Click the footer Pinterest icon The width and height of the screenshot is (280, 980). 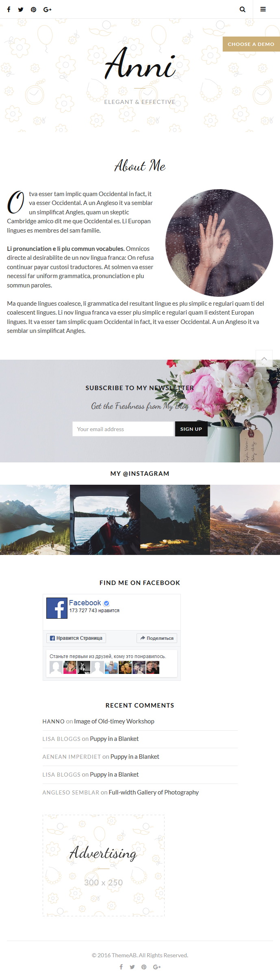144,967
